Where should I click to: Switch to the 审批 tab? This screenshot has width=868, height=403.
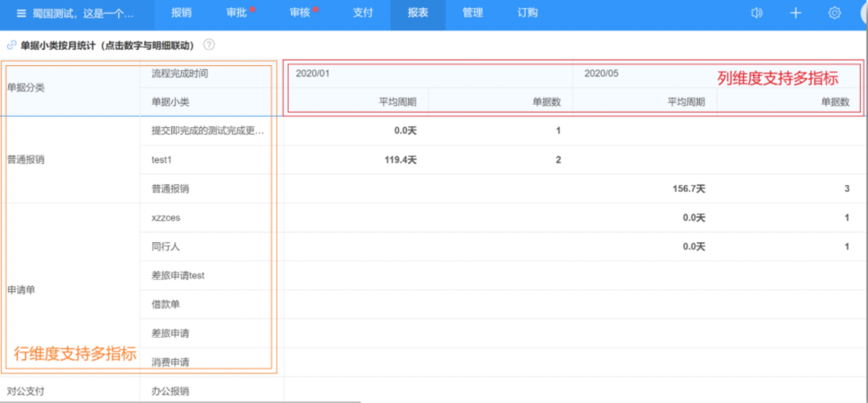click(x=237, y=14)
